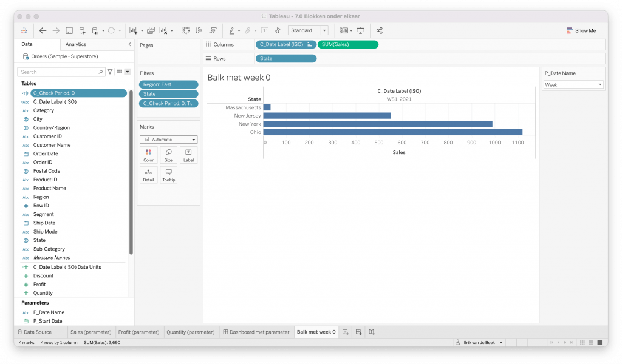This screenshot has width=622, height=364.
Task: Open the Dashboard met parameter tab
Action: pyautogui.click(x=256, y=332)
